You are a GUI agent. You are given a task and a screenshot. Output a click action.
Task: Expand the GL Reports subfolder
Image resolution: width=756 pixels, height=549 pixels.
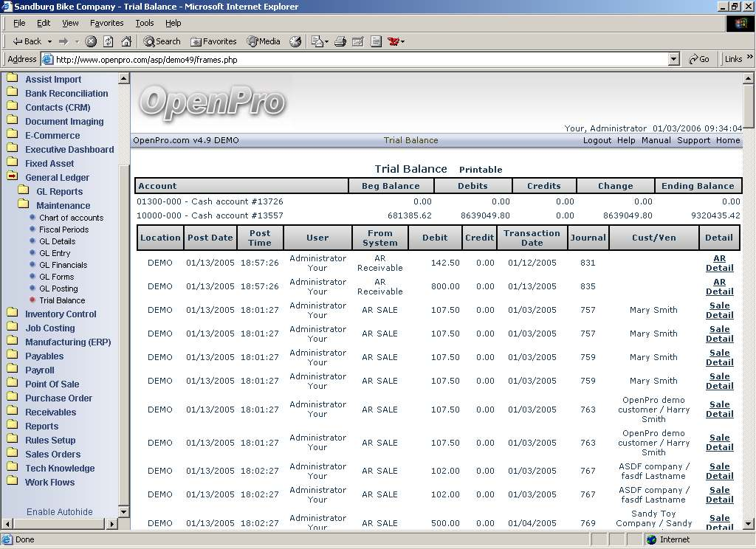click(24, 191)
